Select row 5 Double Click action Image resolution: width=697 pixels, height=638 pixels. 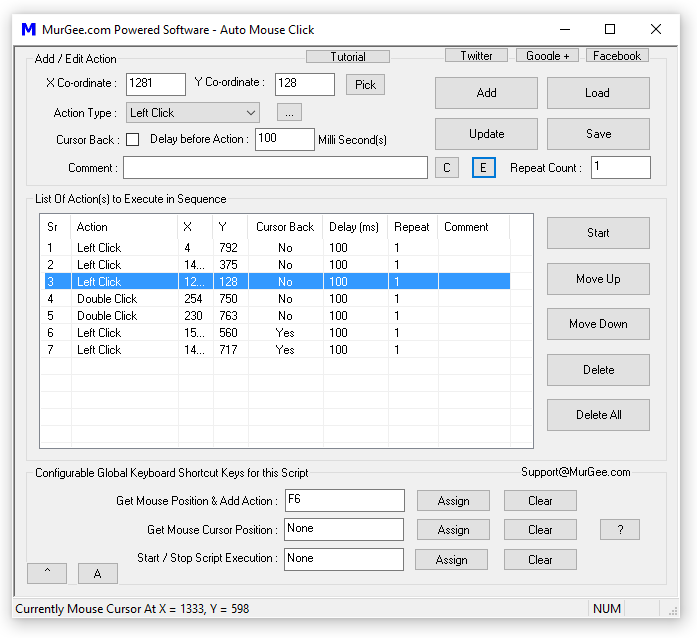277,316
